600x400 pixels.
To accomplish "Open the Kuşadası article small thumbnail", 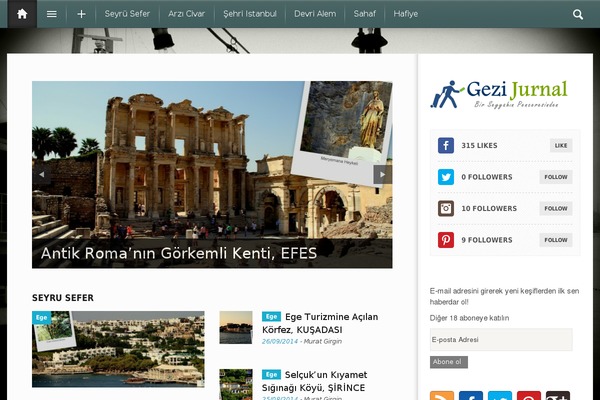I will [236, 327].
